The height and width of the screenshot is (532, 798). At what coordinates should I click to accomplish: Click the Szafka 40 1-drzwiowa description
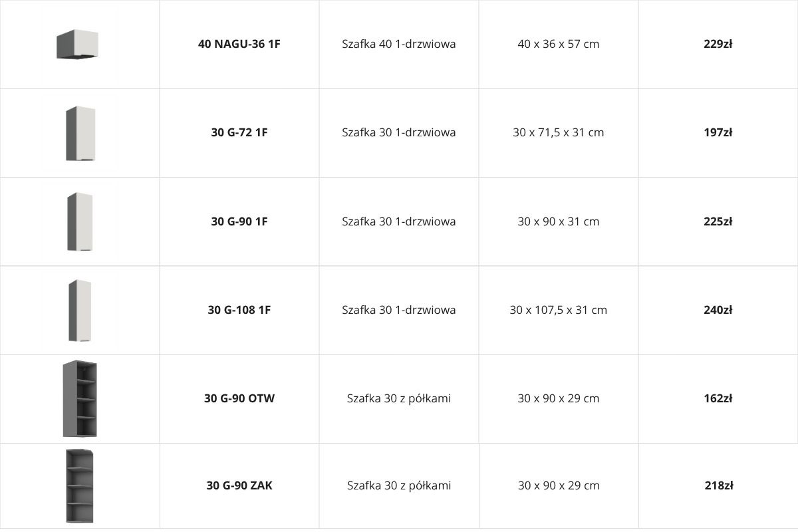pos(399,45)
